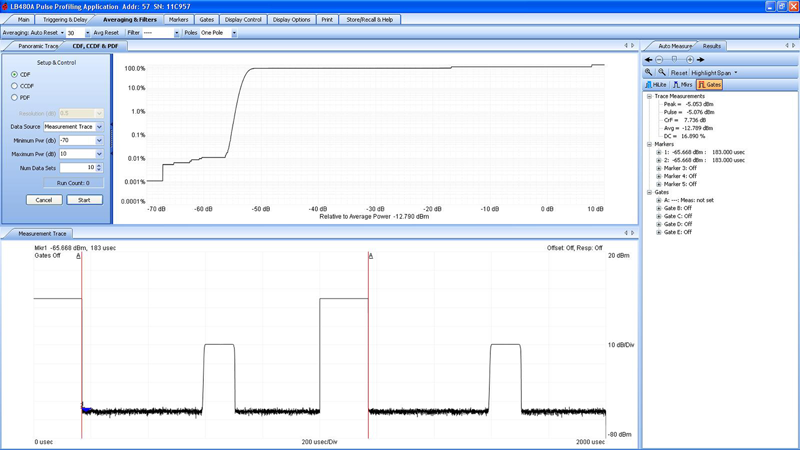Image resolution: width=800 pixels, height=450 pixels.
Task: Click the circular minus zoom button
Action: tap(659, 60)
